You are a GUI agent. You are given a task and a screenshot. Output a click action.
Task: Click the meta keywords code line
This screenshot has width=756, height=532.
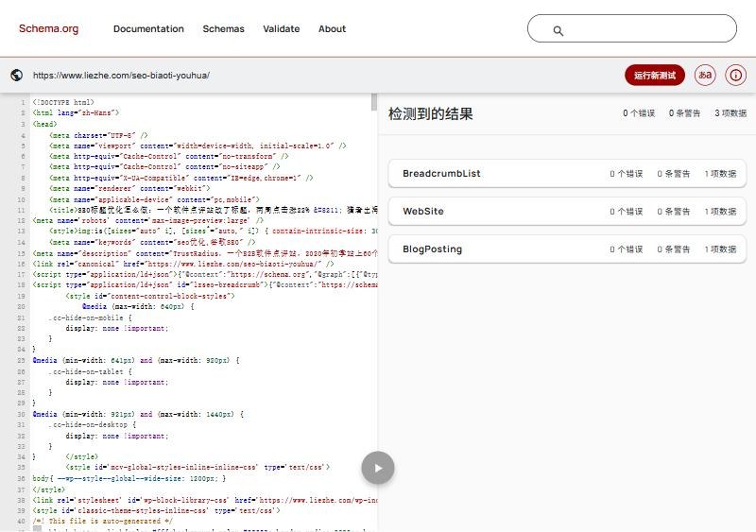[152, 242]
